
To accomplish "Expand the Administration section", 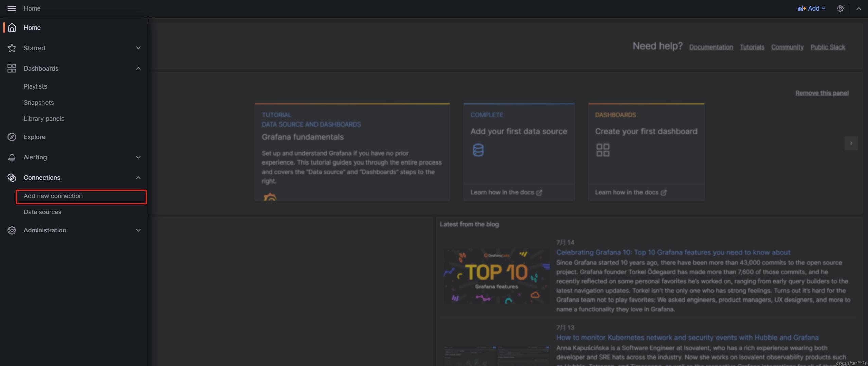I will [x=138, y=230].
